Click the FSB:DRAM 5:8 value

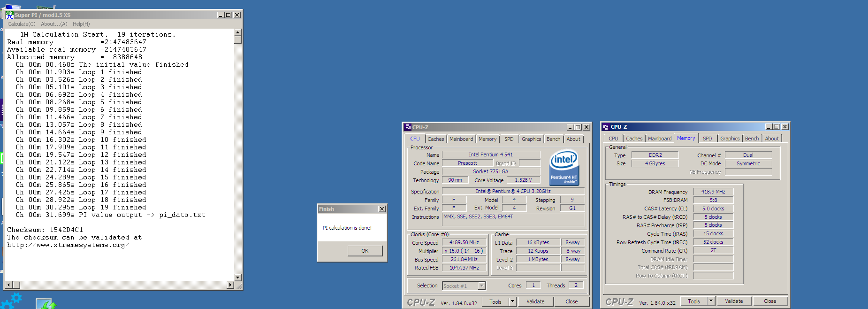click(713, 200)
